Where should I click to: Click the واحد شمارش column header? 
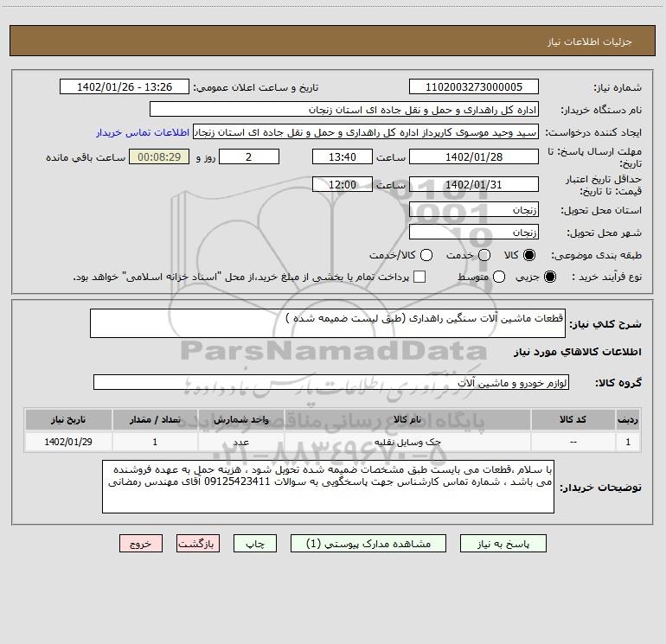(x=240, y=419)
